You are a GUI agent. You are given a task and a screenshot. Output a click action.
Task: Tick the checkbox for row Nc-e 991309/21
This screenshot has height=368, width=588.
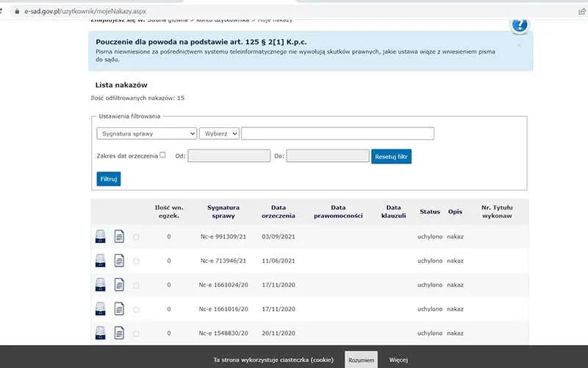click(x=136, y=237)
